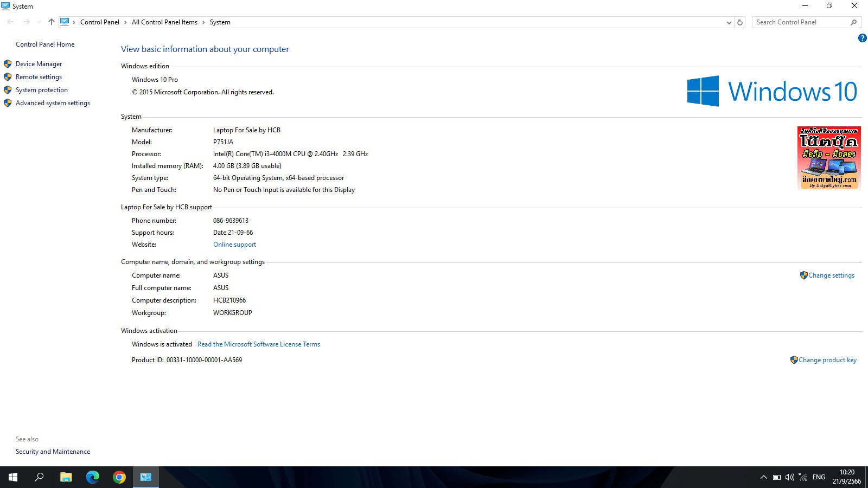This screenshot has height=488, width=868.
Task: Click shield icon next to Remote settings
Action: coord(8,77)
